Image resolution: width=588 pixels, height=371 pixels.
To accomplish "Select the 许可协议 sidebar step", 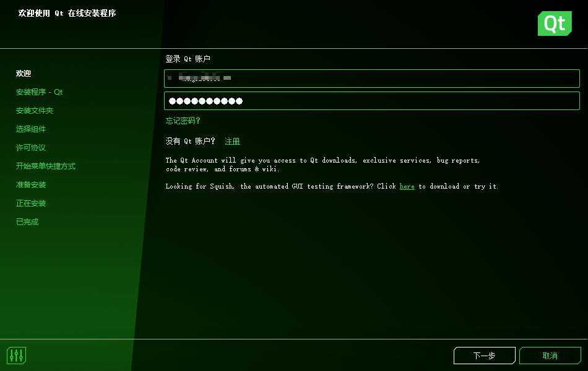I will click(x=31, y=148).
